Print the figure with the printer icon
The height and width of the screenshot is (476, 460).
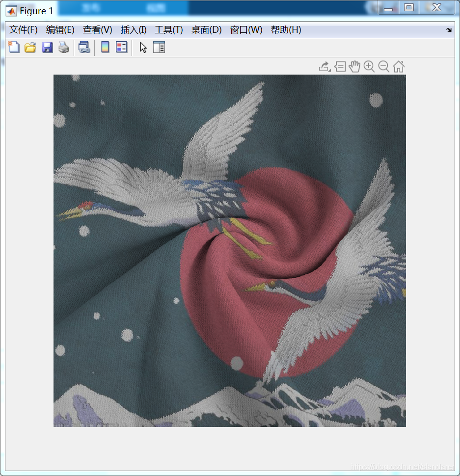point(64,48)
